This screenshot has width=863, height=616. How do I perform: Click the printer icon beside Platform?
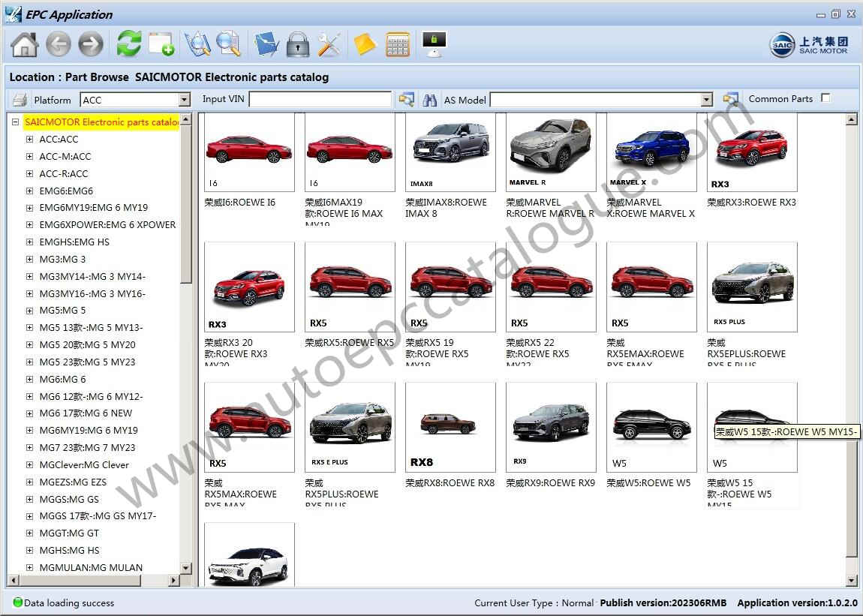20,100
